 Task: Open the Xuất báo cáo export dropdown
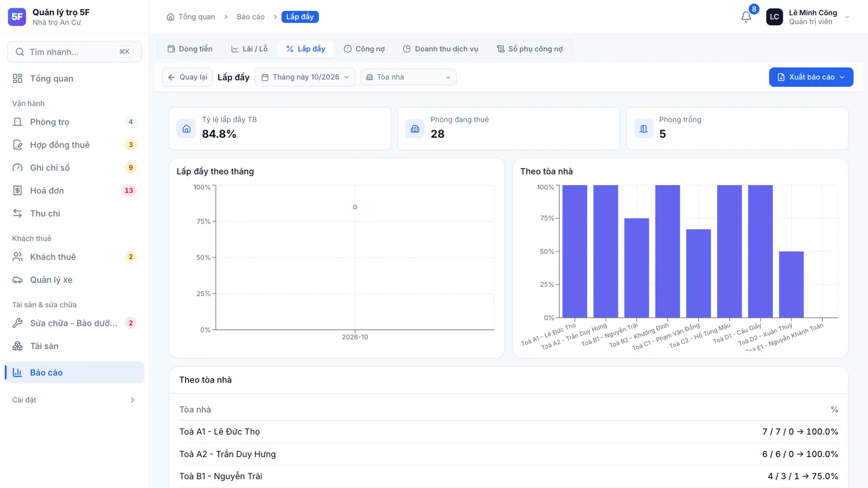pyautogui.click(x=811, y=77)
